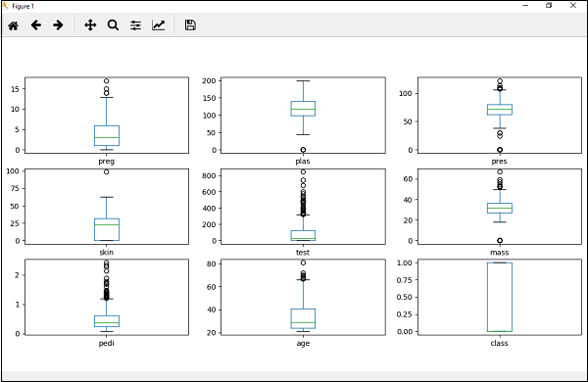This screenshot has width=588, height=382.
Task: Select the plas box plot
Action: (x=303, y=115)
